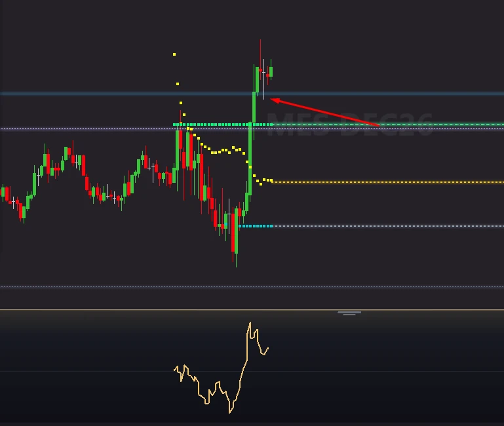Screen dimensions: 504x426
Task: Select the lowest grey dotted horizontal line
Action: 252,287
